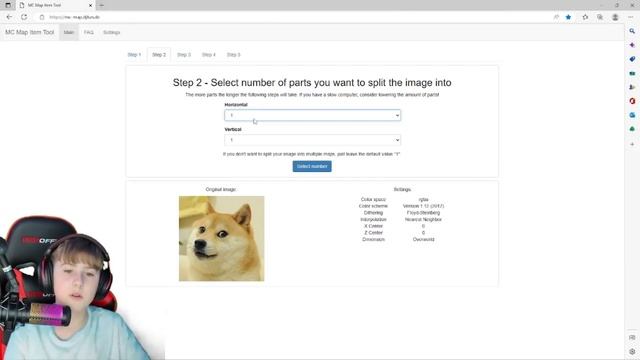
Task: Click the X Center label
Action: point(373,226)
